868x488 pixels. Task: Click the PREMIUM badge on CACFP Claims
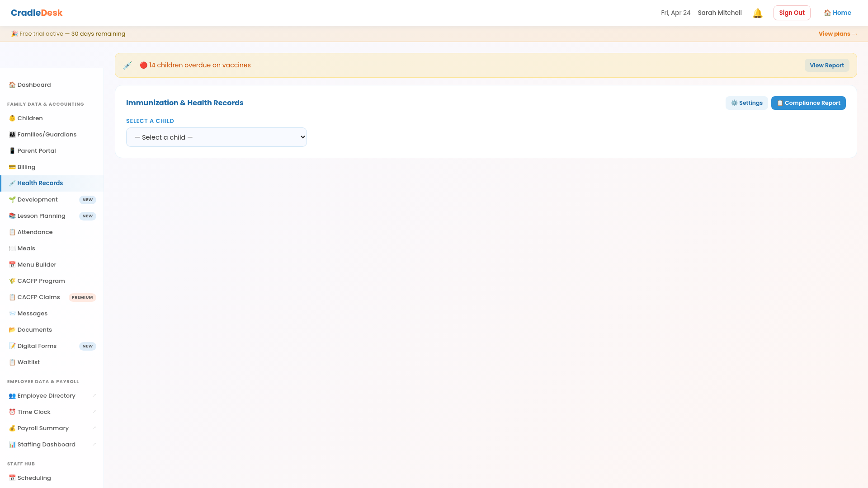click(82, 297)
